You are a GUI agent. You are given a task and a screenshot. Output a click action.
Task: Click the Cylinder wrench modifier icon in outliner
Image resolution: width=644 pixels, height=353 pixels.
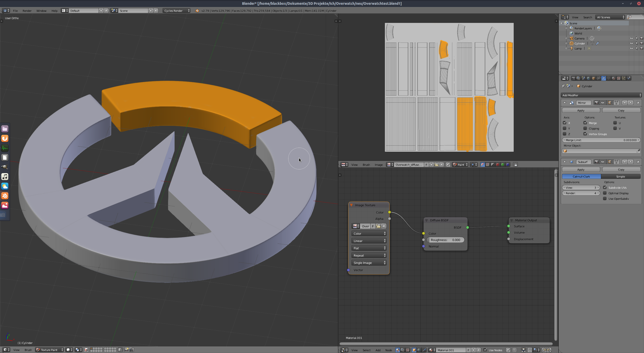[598, 43]
